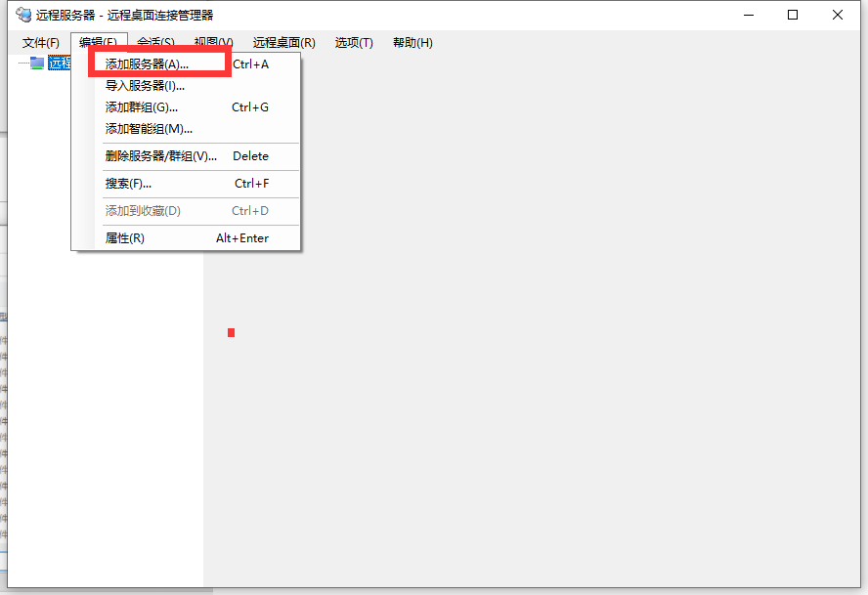Open the 选项(T) menu
Image resolution: width=868 pixels, height=595 pixels.
tap(354, 42)
